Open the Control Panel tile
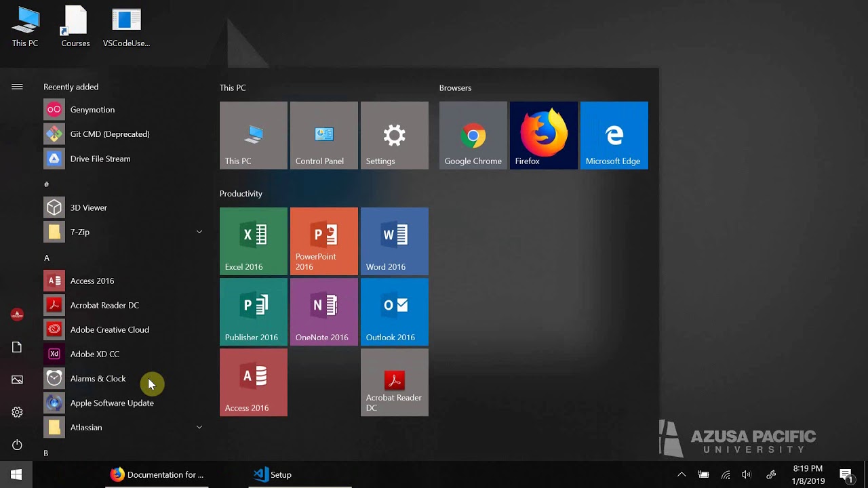The width and height of the screenshot is (868, 488). (x=324, y=136)
